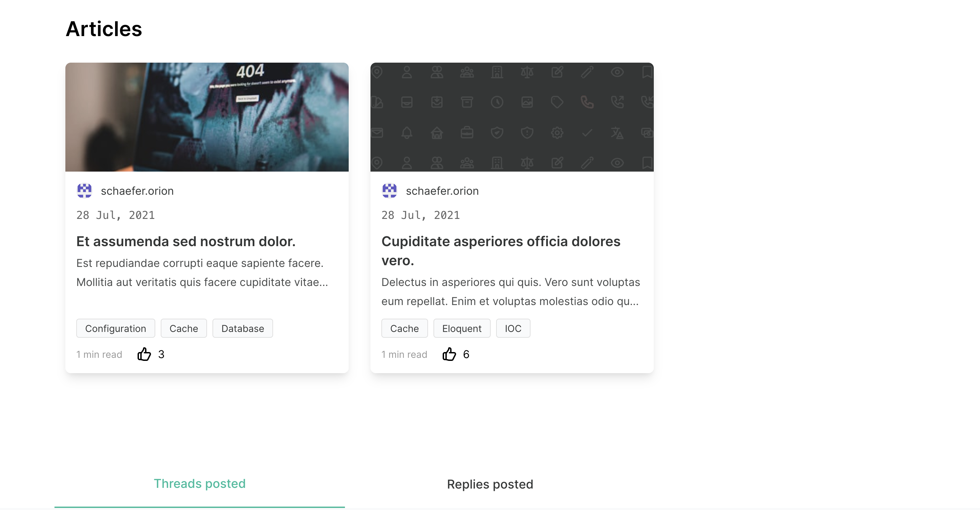Switch to the Replies posted tab
The width and height of the screenshot is (980, 510).
coord(490,484)
